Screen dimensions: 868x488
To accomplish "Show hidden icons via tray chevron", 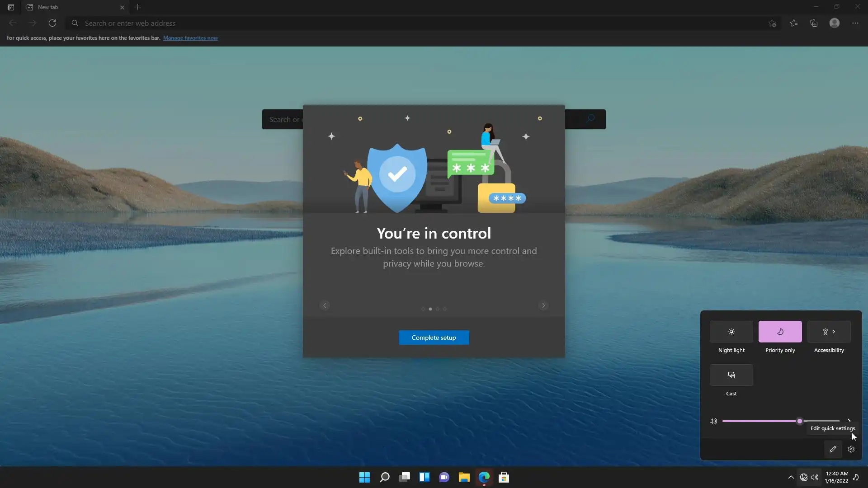I will 791,477.
